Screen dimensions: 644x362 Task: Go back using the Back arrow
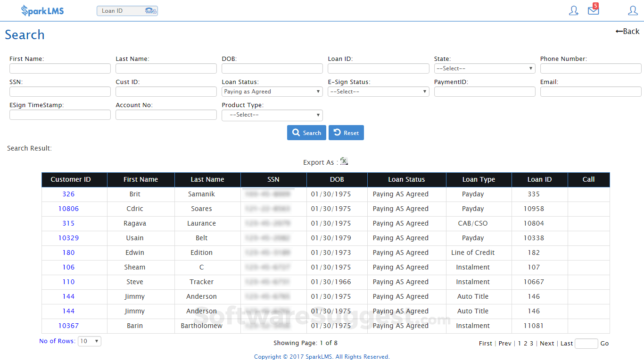627,31
